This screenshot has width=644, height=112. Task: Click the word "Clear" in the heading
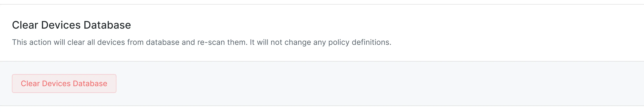pos(25,25)
